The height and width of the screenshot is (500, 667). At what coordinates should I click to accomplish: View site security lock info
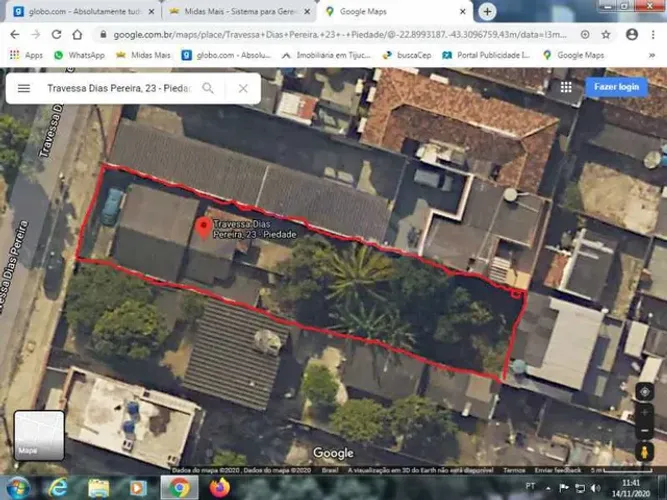pos(103,34)
